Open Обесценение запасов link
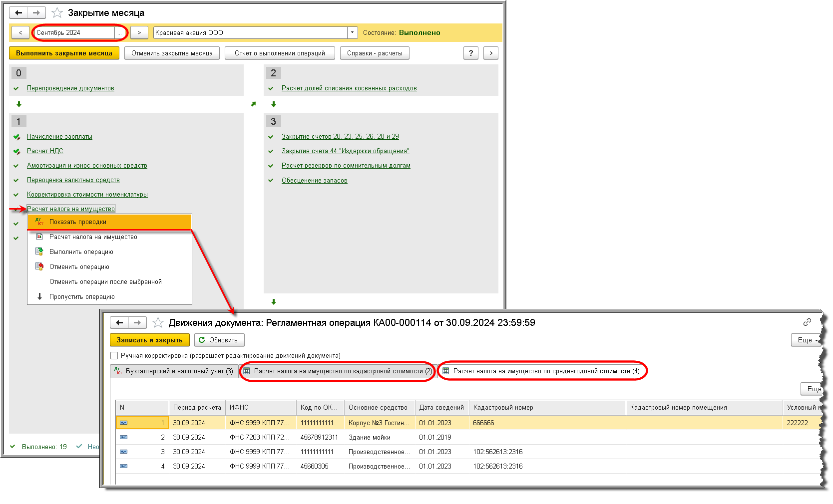The image size is (833, 504). coord(315,181)
